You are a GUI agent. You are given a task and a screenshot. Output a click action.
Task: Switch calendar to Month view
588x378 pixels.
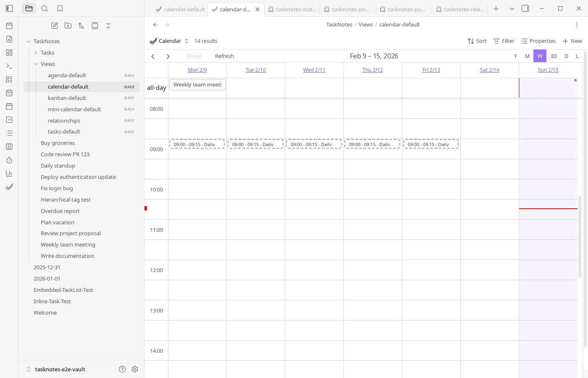pos(527,56)
